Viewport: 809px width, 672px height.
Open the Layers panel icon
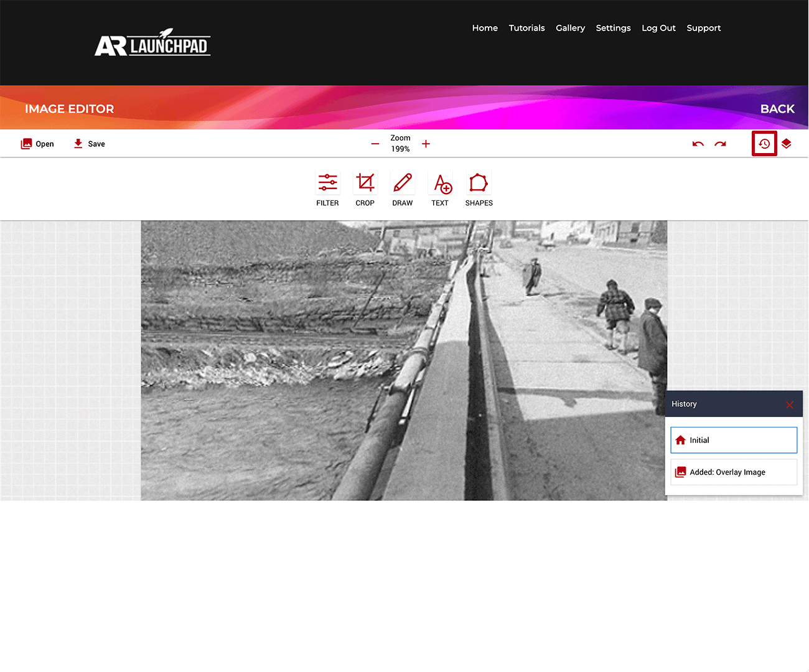click(787, 144)
